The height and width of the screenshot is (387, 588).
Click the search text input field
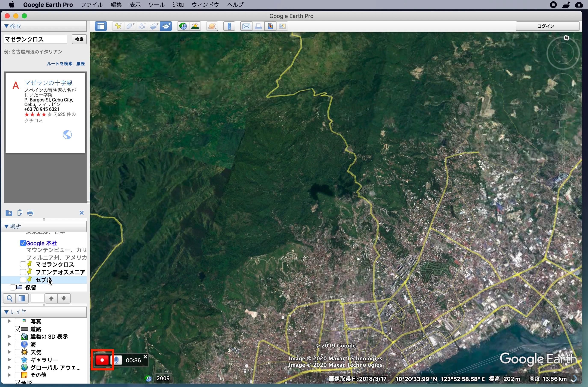(35, 39)
